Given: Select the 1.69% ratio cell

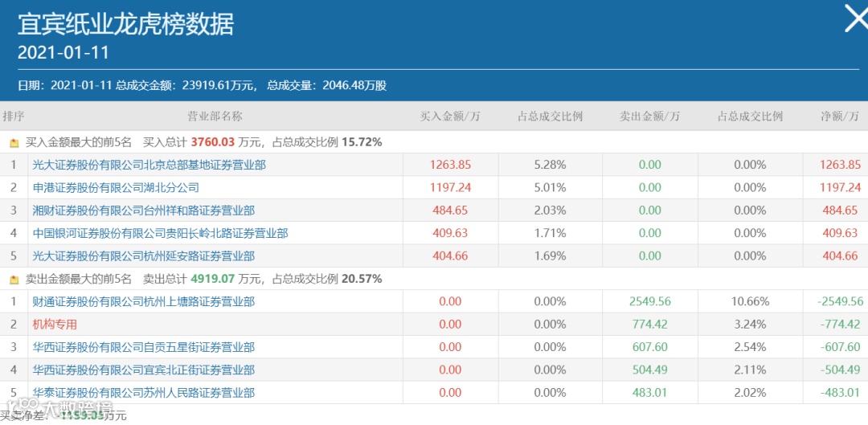Looking at the screenshot, I should (x=551, y=256).
